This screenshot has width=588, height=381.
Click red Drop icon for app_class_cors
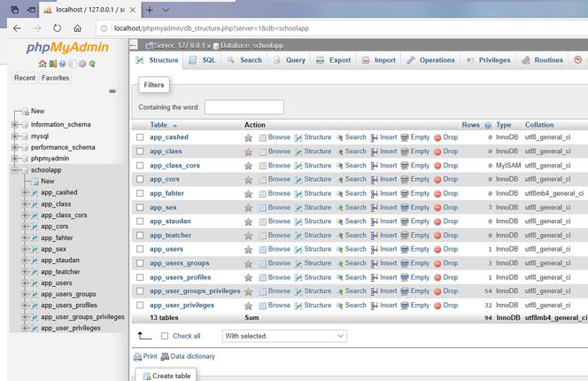(x=437, y=166)
